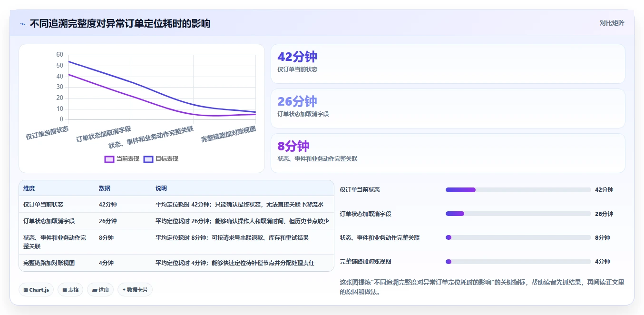644x315 pixels.
Task: Click the 数据卡片 tag chip
Action: coord(135,290)
